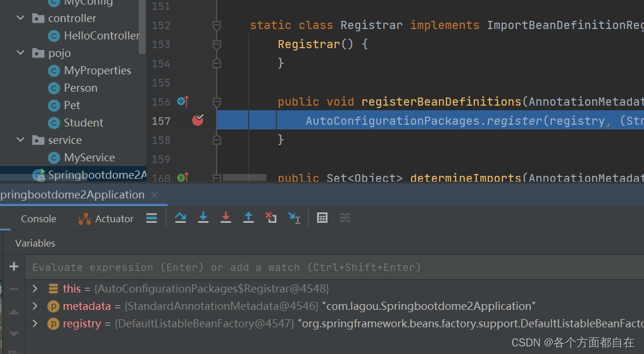
Task: Click the plus button to add a watch
Action: (x=13, y=266)
